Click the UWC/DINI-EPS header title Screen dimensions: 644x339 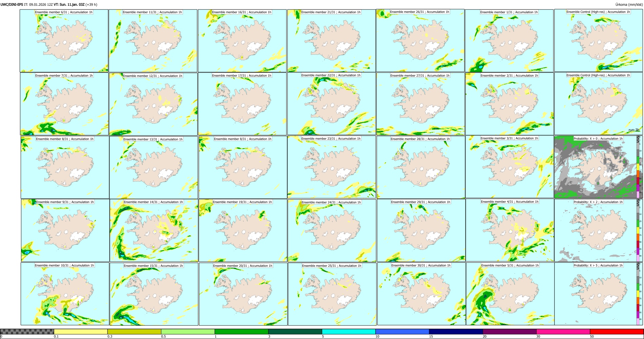(12, 4)
